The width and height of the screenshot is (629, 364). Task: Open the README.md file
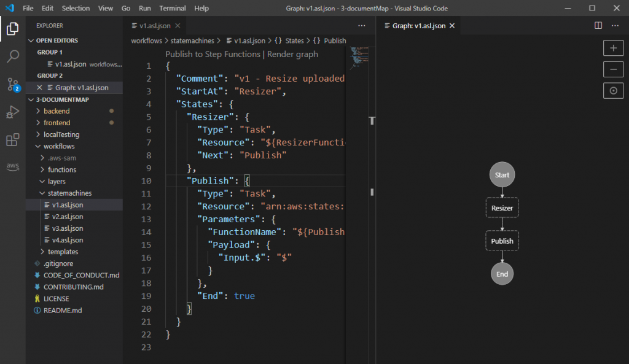63,310
